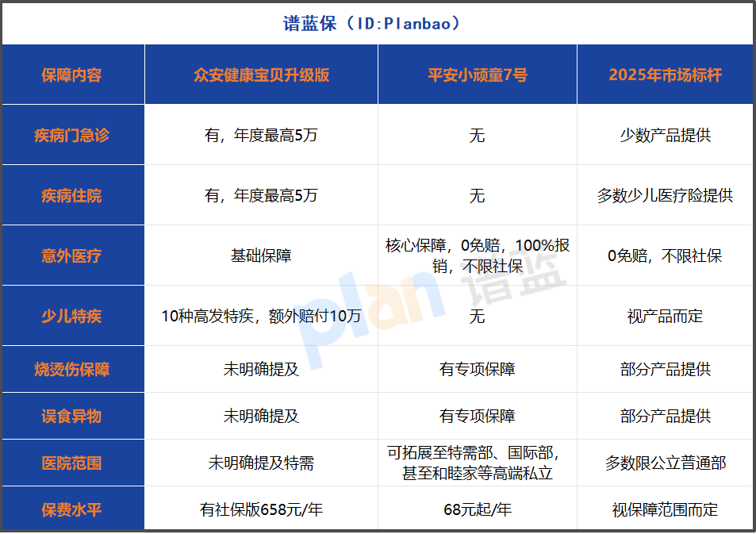Select the 有社保版658元/年 price cell
Viewport: 756px width, 534px height.
260,510
